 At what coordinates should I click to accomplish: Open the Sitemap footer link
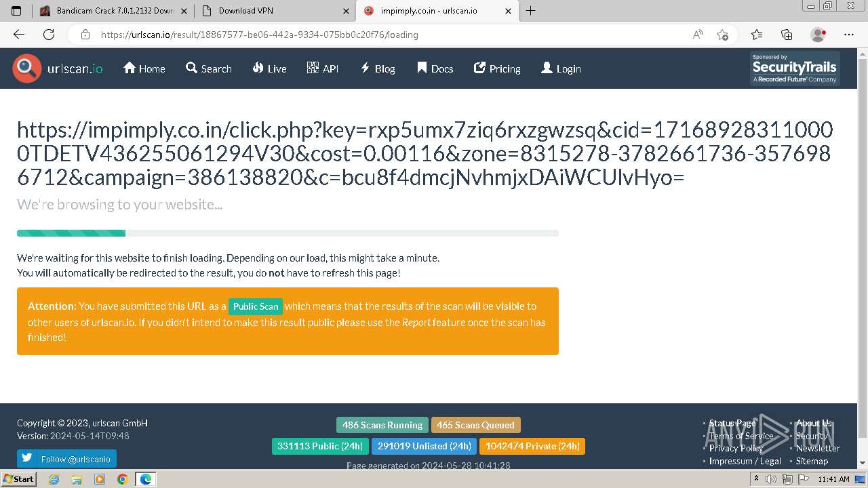coord(812,461)
